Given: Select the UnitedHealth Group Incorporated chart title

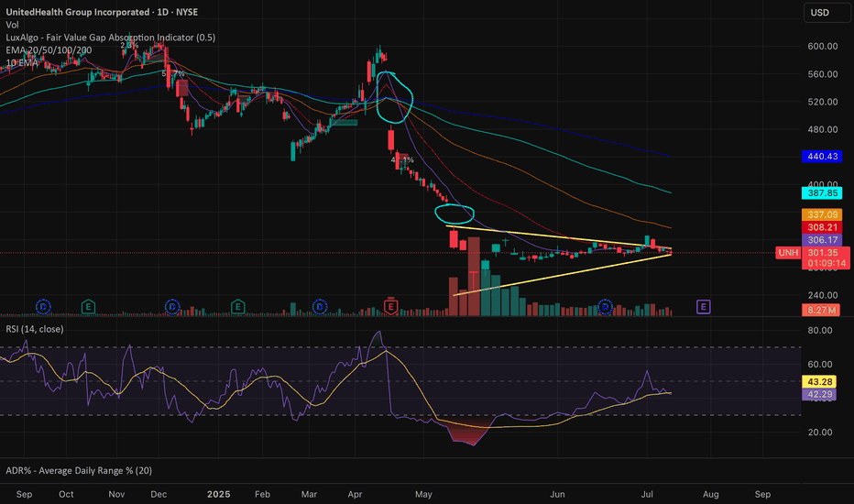Looking at the screenshot, I should pos(102,12).
